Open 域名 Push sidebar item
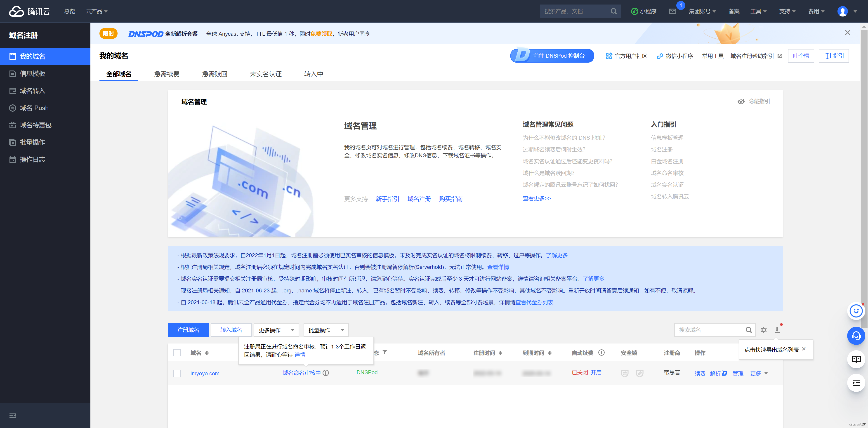Viewport: 868px width, 428px height. click(45, 108)
